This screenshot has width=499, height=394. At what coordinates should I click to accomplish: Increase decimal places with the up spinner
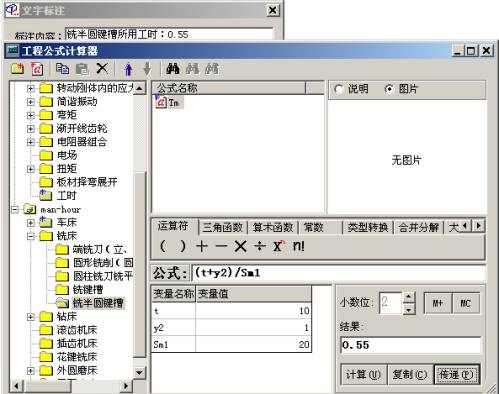tap(409, 296)
